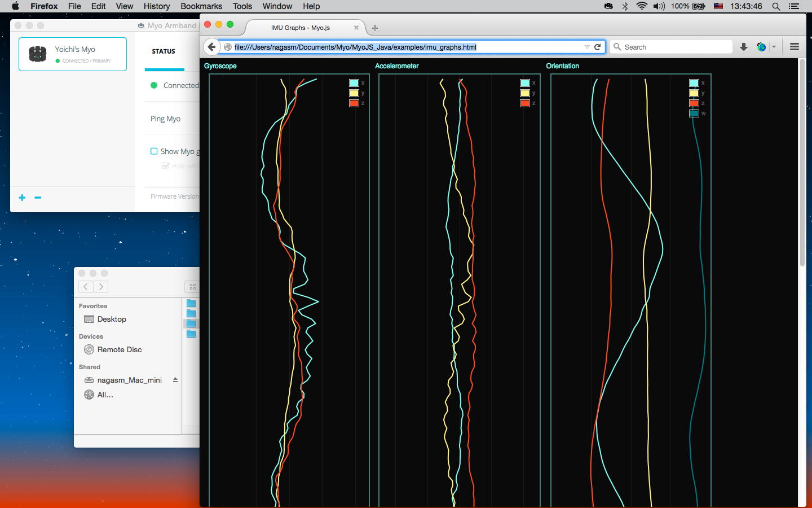The height and width of the screenshot is (508, 812).
Task: Switch Finder to icon view
Action: click(192, 287)
